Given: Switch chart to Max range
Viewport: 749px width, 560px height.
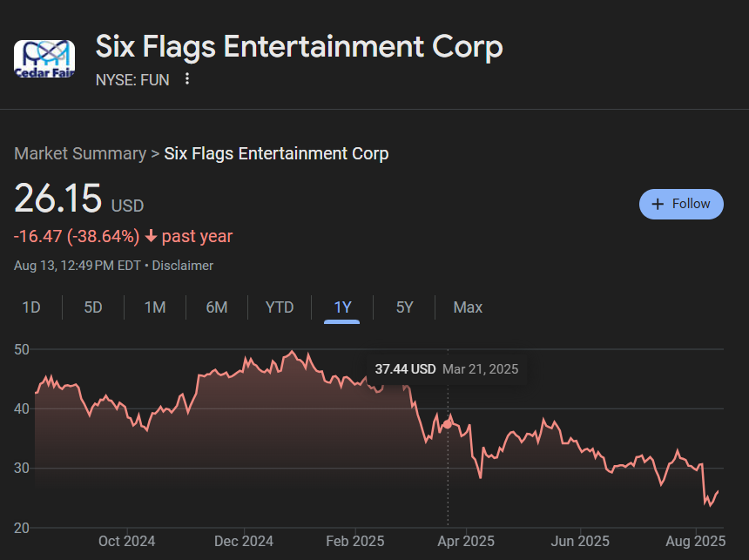Looking at the screenshot, I should [468, 307].
